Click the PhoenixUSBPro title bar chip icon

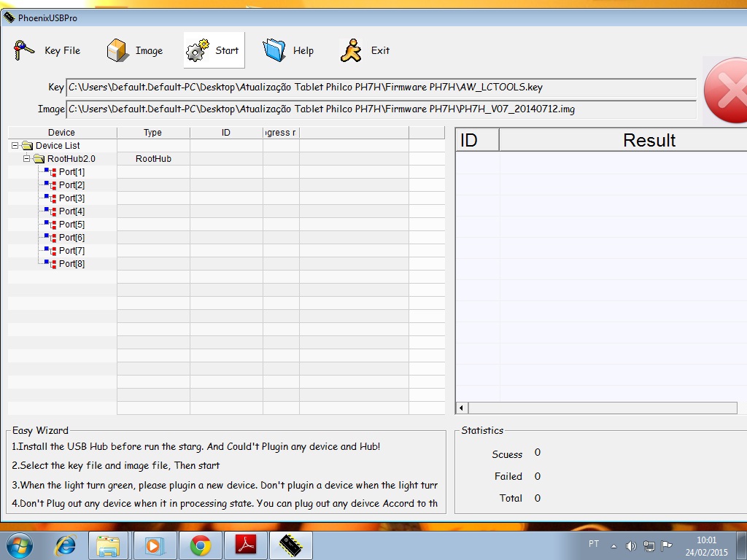[x=9, y=17]
